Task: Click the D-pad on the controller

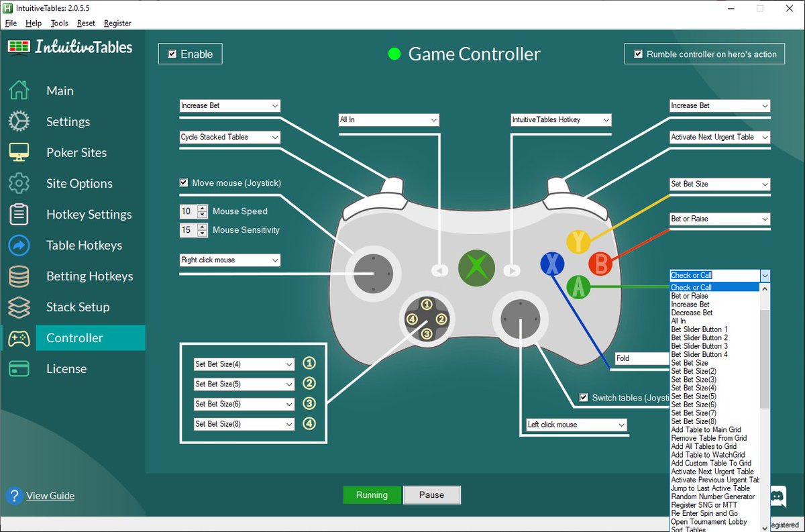Action: click(x=426, y=319)
